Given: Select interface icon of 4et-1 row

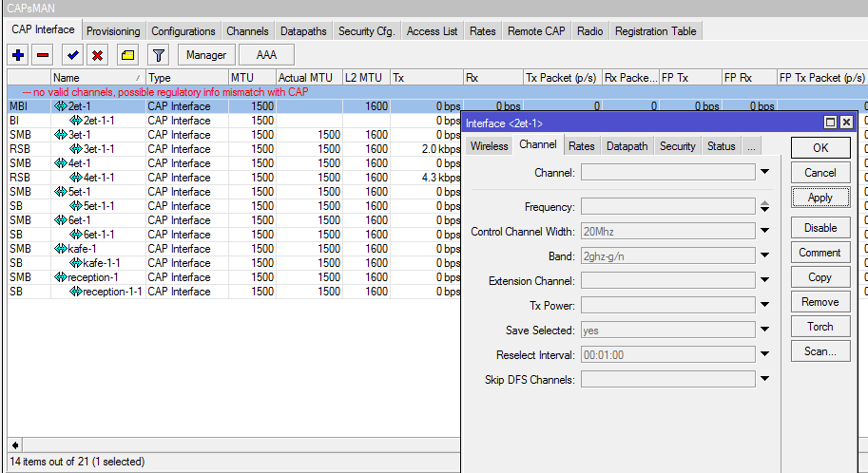Looking at the screenshot, I should [60, 163].
